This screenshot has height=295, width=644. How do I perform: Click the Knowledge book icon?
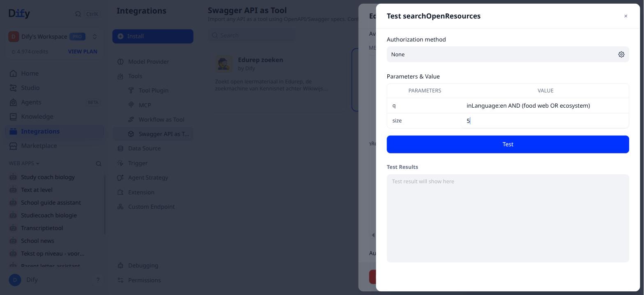coord(13,117)
